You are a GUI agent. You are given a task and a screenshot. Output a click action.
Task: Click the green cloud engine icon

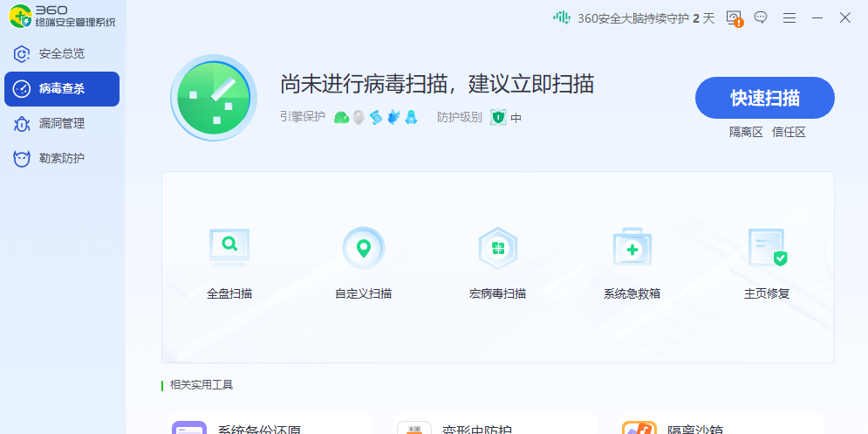click(341, 117)
